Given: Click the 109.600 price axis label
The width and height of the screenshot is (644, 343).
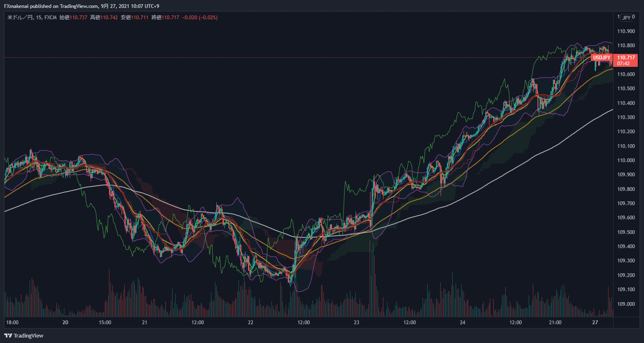Looking at the screenshot, I should point(626,218).
